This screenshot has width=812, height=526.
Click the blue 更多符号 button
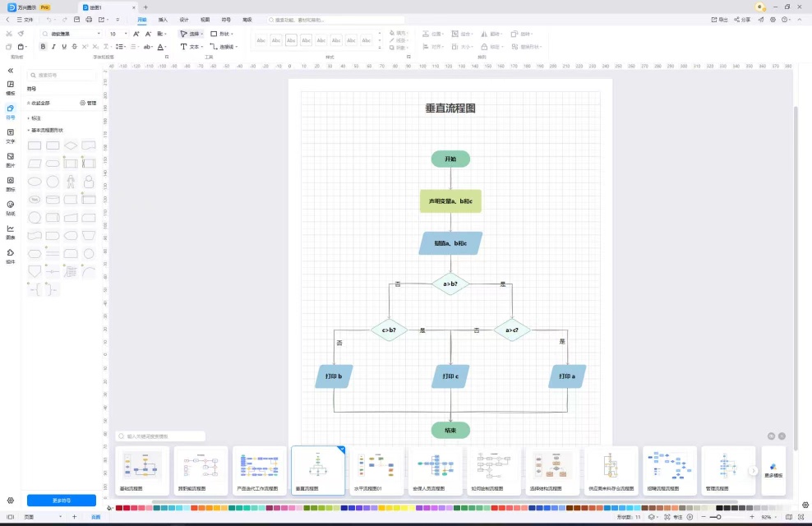click(x=62, y=501)
